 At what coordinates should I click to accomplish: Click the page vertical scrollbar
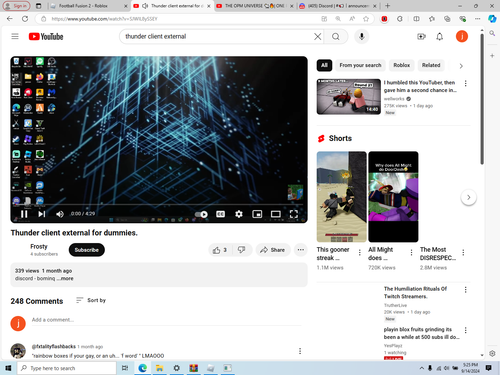pyautogui.click(x=482, y=98)
